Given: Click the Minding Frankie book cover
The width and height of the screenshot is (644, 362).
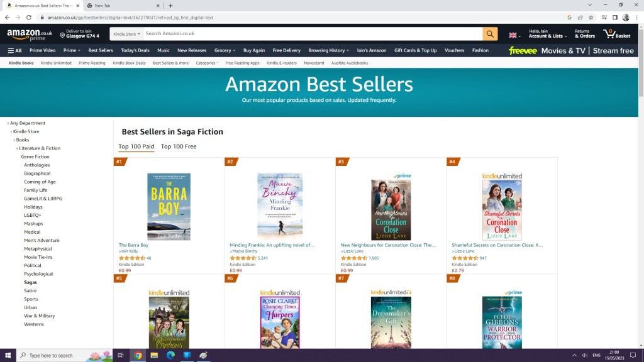Looking at the screenshot, I should click(280, 207).
